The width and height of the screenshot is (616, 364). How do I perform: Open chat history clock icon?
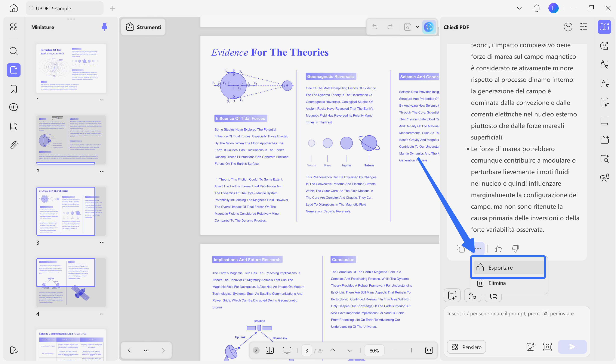tap(568, 27)
